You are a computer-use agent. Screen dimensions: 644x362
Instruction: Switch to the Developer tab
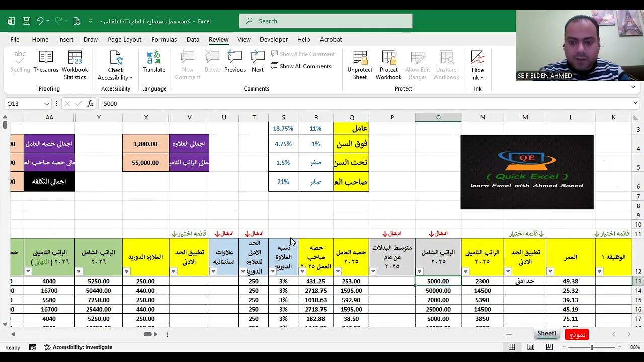274,39
